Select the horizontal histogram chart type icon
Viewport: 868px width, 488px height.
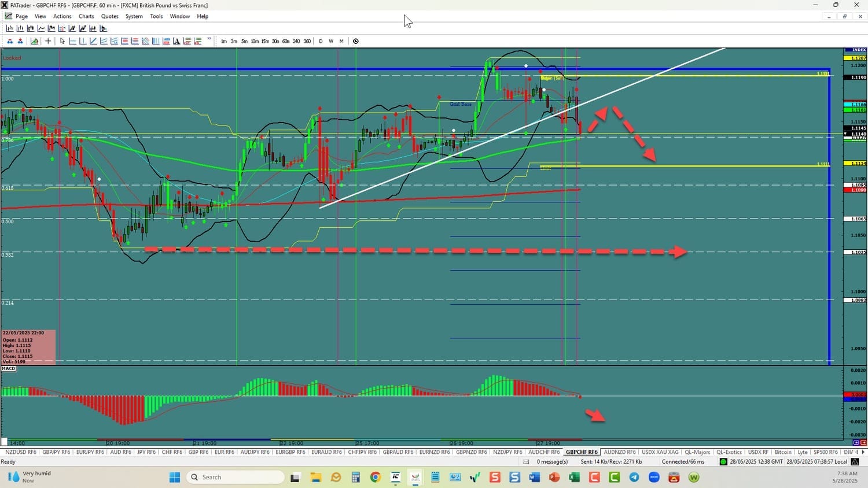click(104, 28)
